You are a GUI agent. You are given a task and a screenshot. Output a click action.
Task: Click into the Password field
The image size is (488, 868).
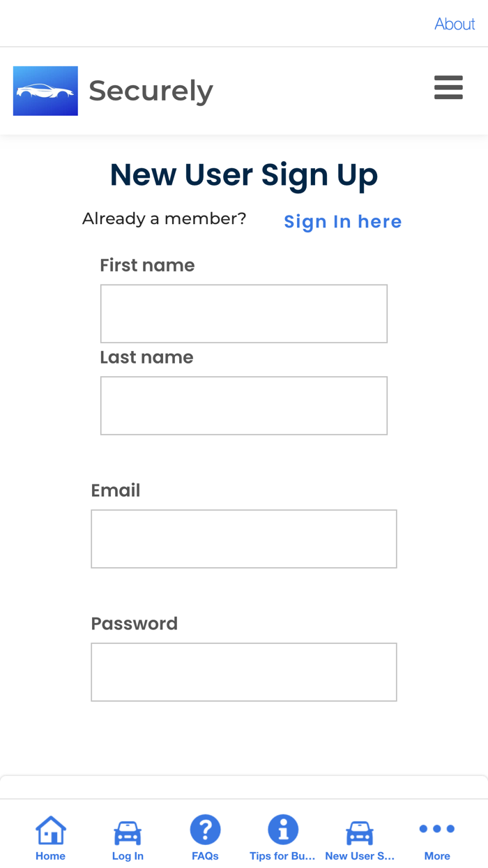coord(244,672)
